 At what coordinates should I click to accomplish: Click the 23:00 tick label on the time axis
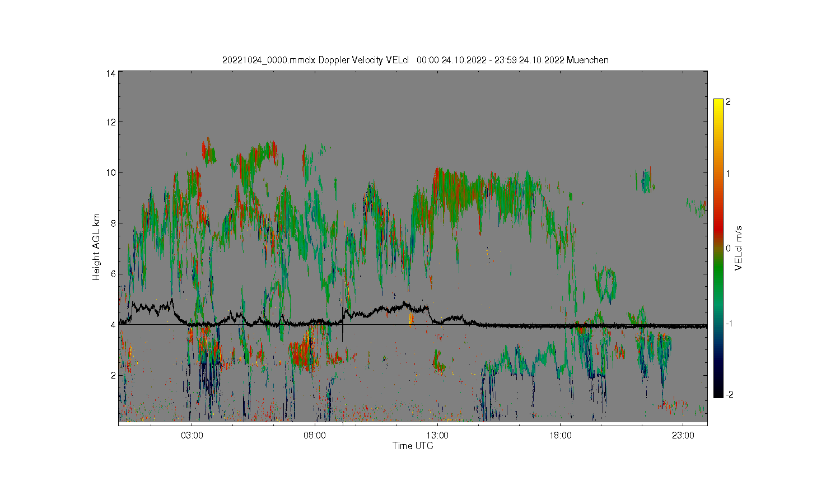pos(683,435)
